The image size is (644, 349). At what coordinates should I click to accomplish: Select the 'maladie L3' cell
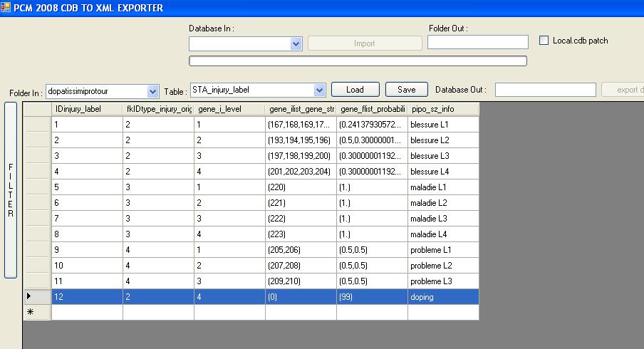click(x=443, y=219)
